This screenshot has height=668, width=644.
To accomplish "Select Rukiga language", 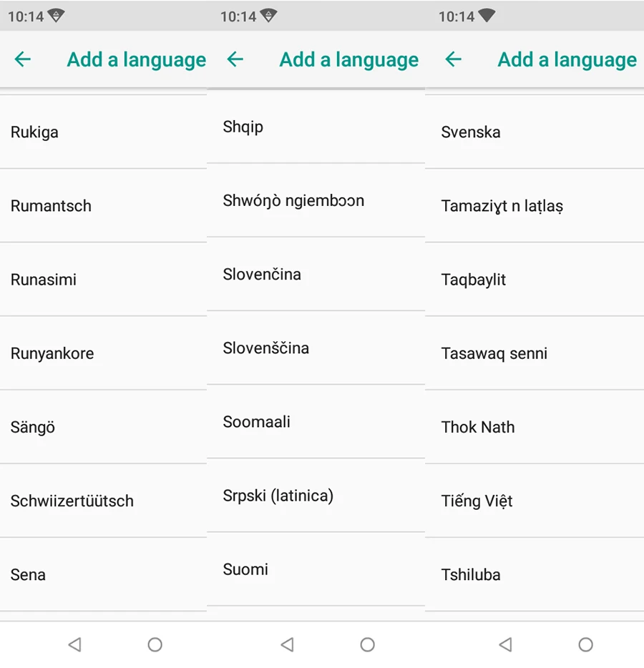I will tap(103, 132).
